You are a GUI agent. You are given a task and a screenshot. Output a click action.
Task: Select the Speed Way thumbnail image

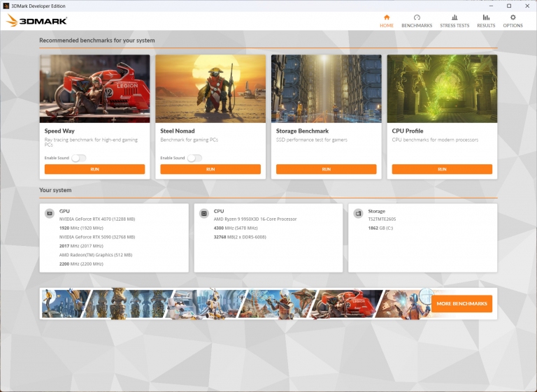pyautogui.click(x=94, y=88)
